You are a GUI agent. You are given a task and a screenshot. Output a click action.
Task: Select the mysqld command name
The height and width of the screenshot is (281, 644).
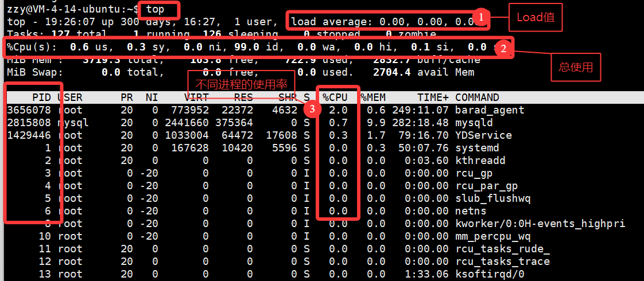tap(474, 123)
